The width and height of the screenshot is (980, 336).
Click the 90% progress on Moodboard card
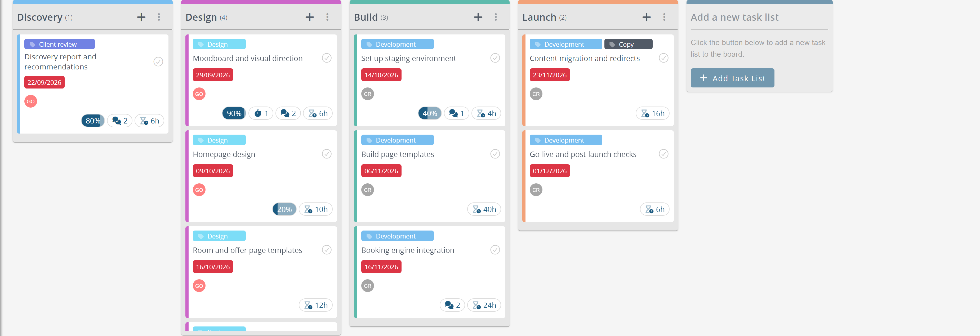(234, 113)
